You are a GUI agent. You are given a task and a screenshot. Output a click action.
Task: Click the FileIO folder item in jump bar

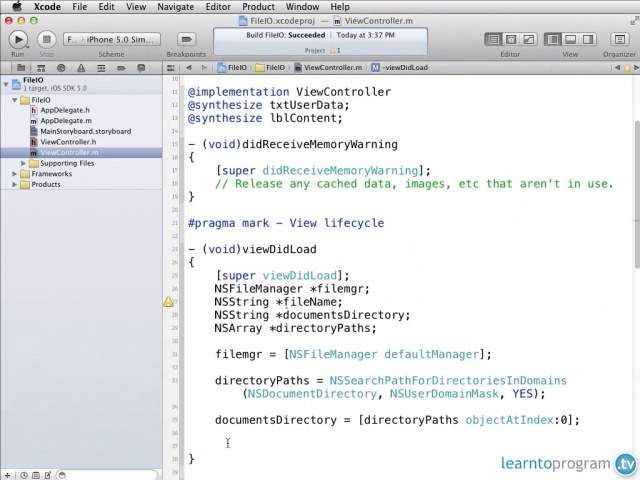tap(270, 67)
